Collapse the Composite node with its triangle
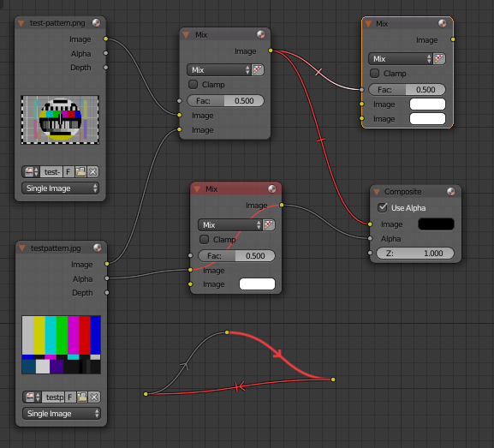Viewport: 494px width, 448px height. 377,192
